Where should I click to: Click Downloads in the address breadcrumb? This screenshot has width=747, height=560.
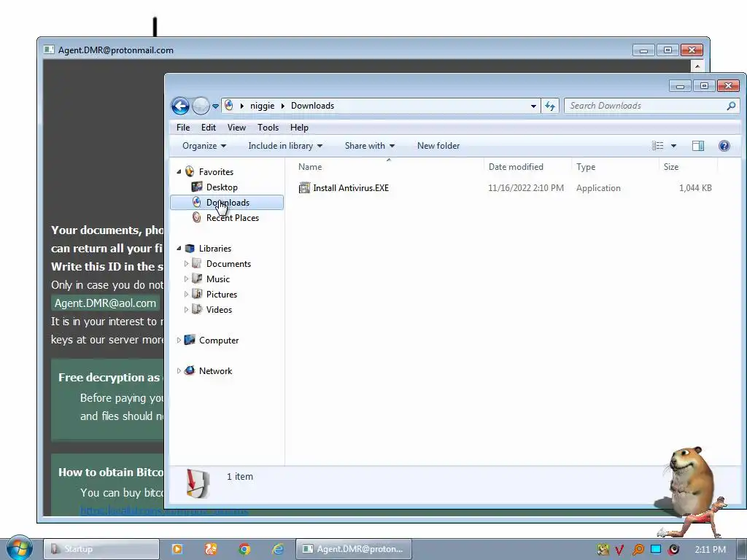click(312, 106)
